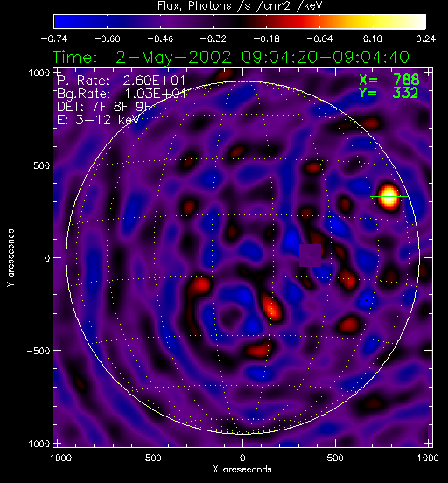Click the X arcseconds axis title
Viewport: 448px width, 483px height.
(242, 470)
